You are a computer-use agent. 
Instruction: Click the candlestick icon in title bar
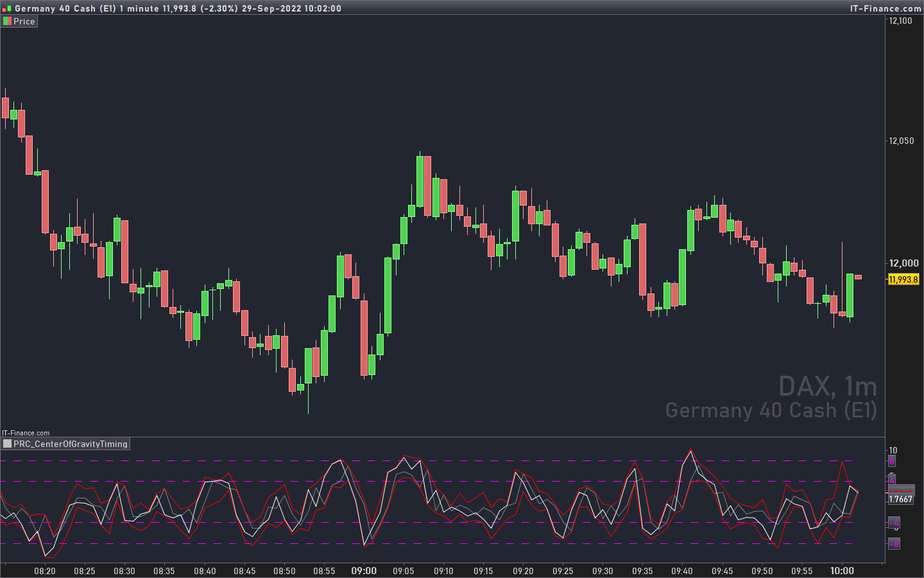coord(7,8)
